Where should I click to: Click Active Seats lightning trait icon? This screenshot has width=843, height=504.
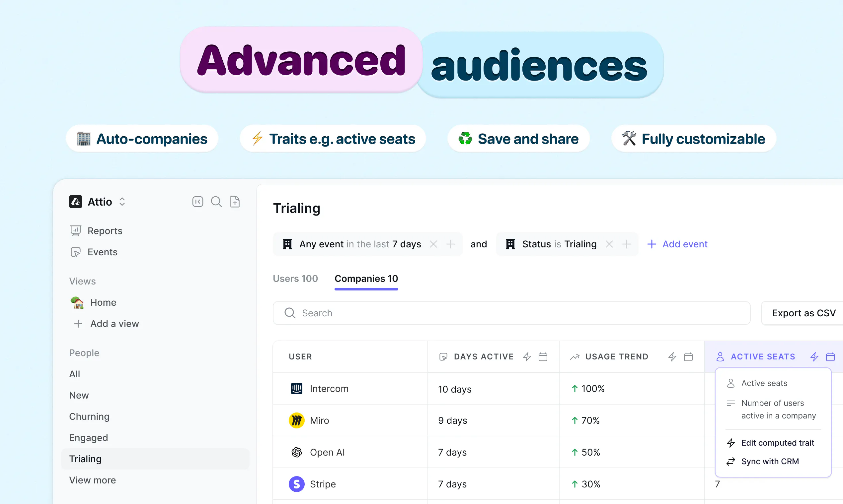coord(814,356)
